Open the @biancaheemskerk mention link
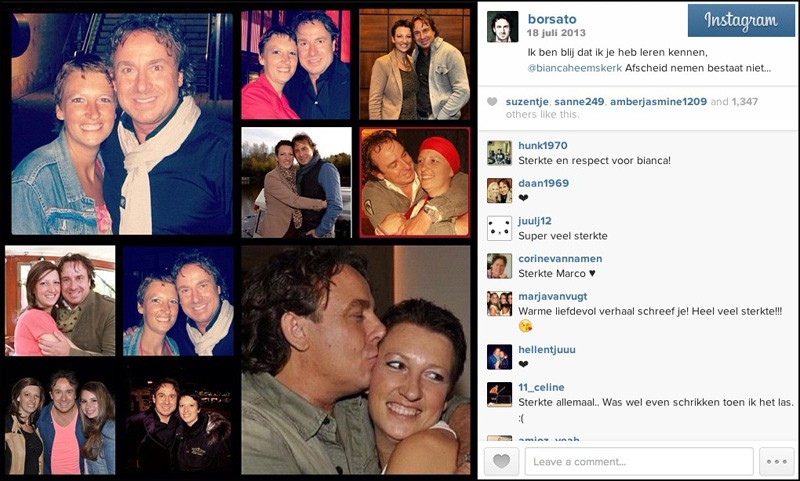This screenshot has height=481, width=800. click(574, 68)
